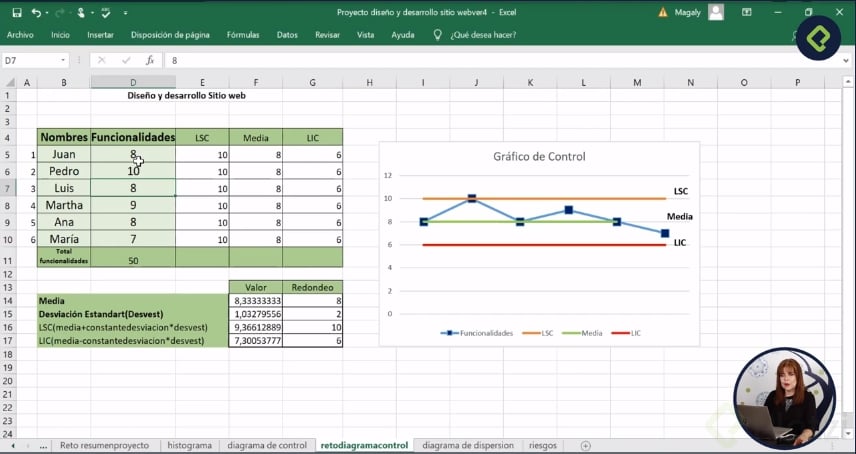Open Ribbon Display Options
Screen dimensions: 856x454
(746, 12)
